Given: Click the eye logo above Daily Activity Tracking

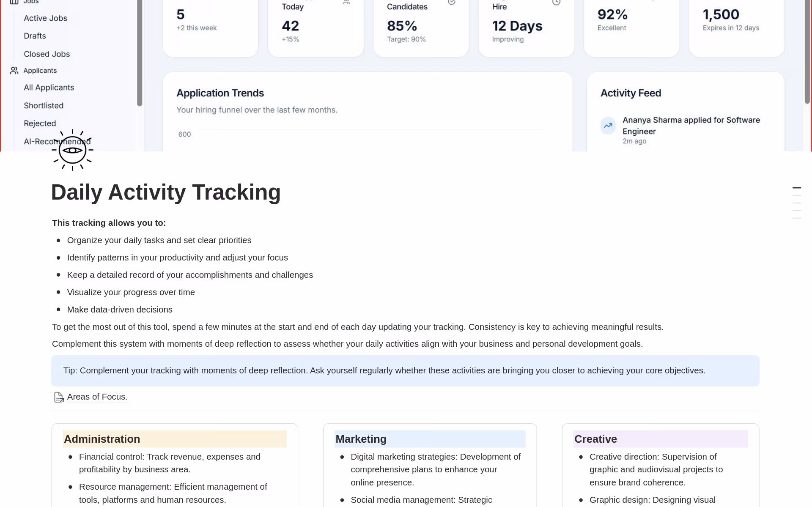Looking at the screenshot, I should tap(72, 150).
